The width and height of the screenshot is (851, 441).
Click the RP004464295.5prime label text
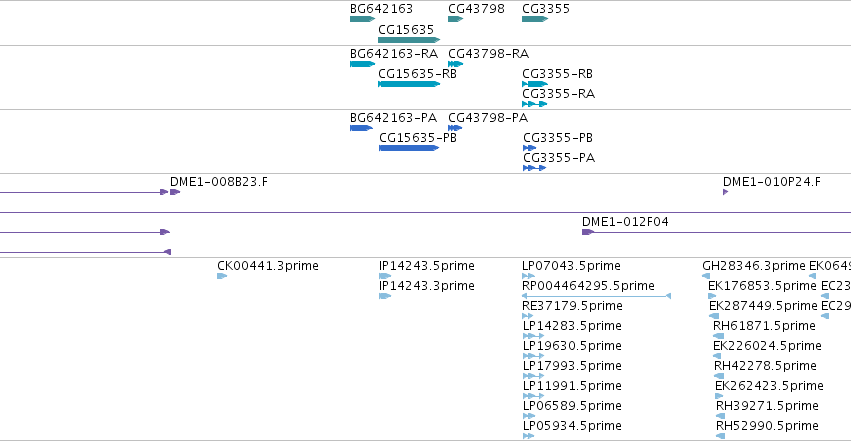[588, 285]
